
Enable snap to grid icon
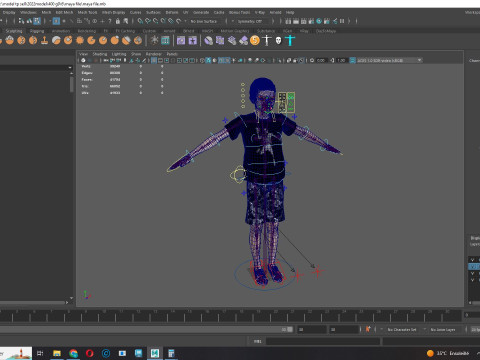(x=140, y=21)
